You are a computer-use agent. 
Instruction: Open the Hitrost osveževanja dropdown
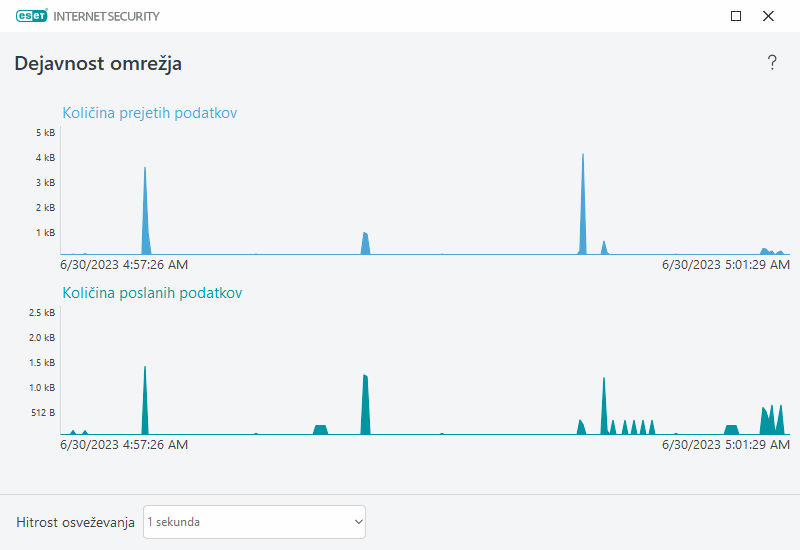254,522
